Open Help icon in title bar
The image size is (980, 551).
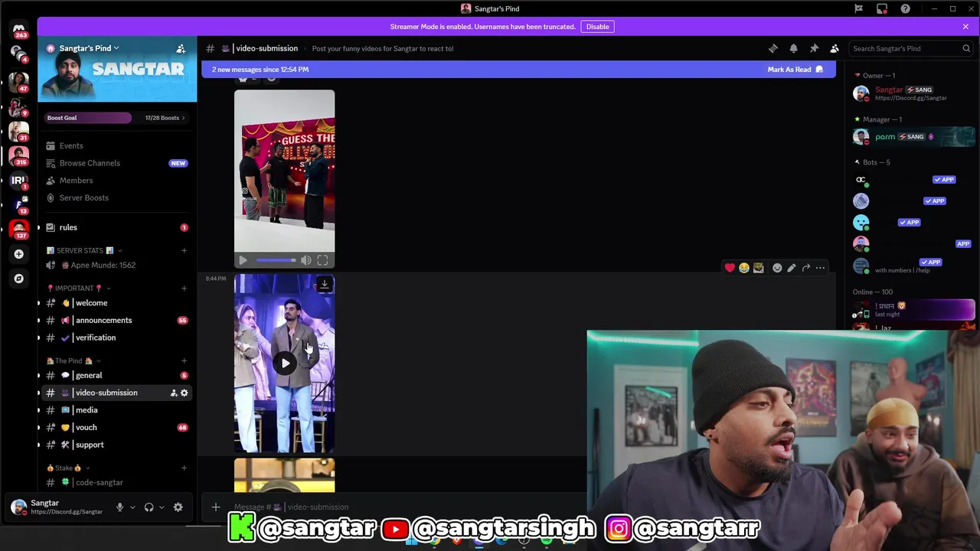click(906, 8)
